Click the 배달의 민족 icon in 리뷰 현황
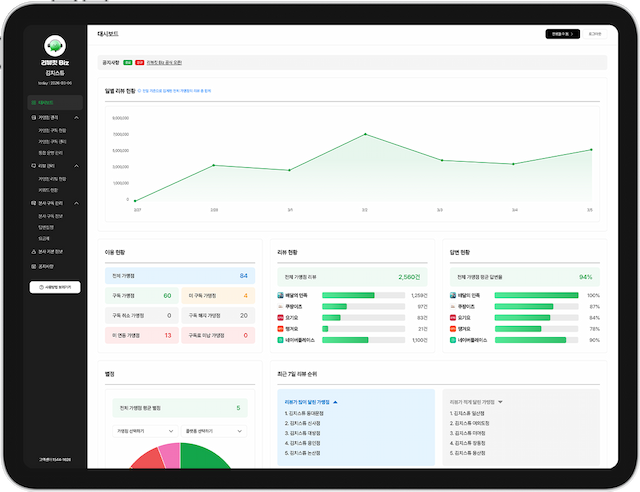The width and height of the screenshot is (640, 492). 281,296
